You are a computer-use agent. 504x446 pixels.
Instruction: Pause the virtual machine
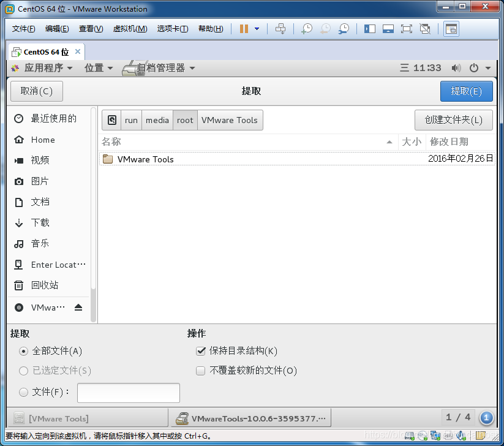[244, 29]
